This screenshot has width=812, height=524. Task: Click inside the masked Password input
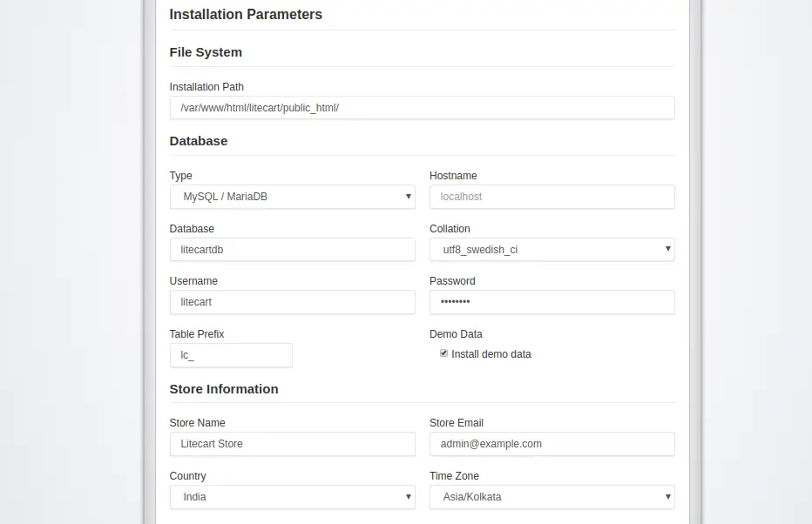click(552, 302)
